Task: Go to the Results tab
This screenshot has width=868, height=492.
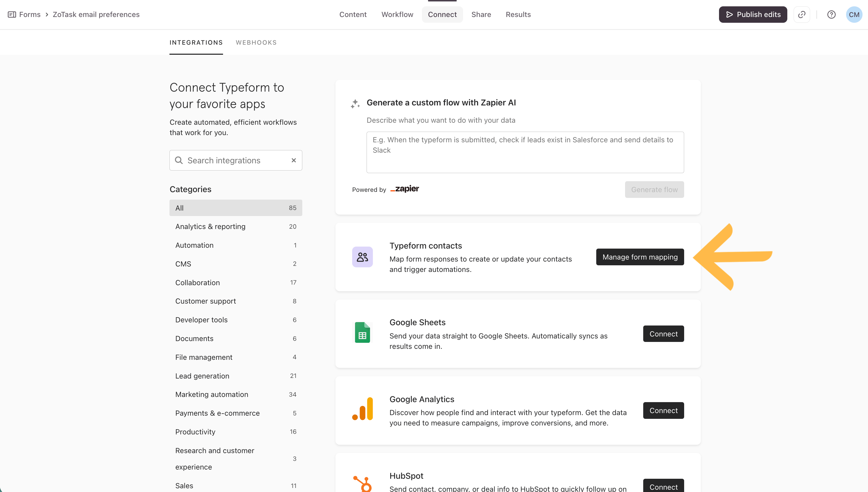Action: pos(518,14)
